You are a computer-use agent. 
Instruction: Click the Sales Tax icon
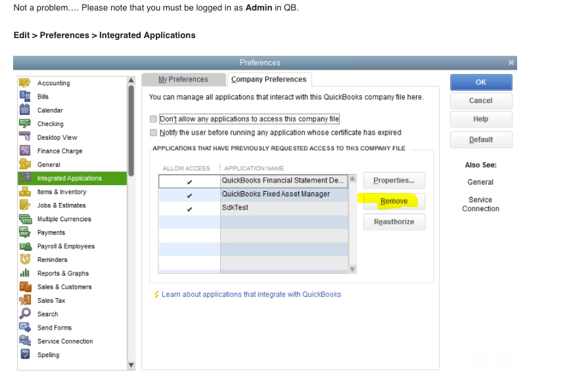click(x=25, y=300)
